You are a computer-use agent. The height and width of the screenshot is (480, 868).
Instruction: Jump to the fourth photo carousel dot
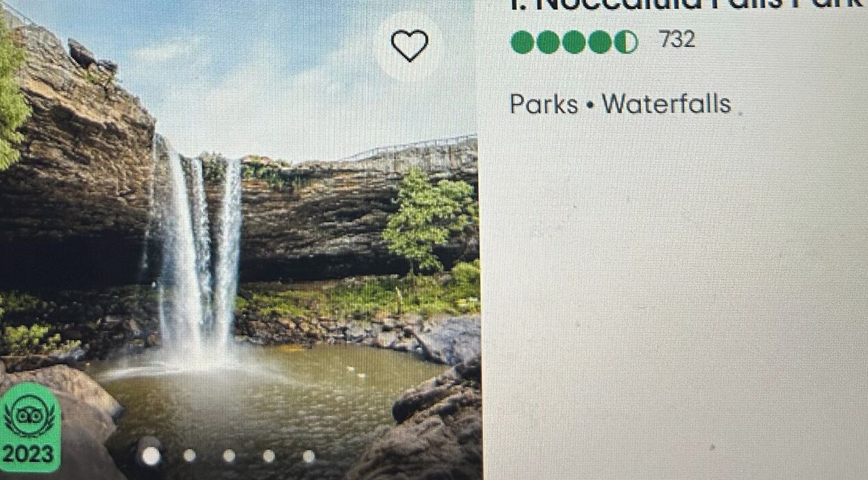pos(269,456)
